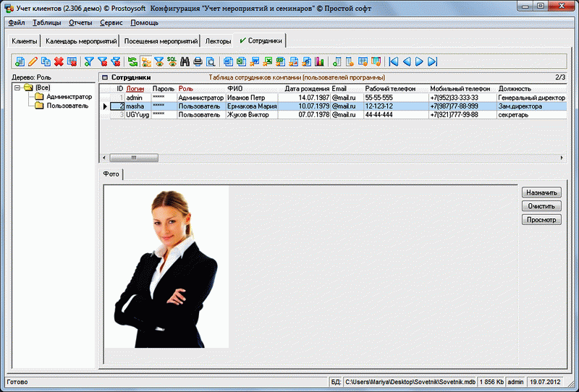Click the binoculars search icon
579x392 pixels.
click(185, 61)
